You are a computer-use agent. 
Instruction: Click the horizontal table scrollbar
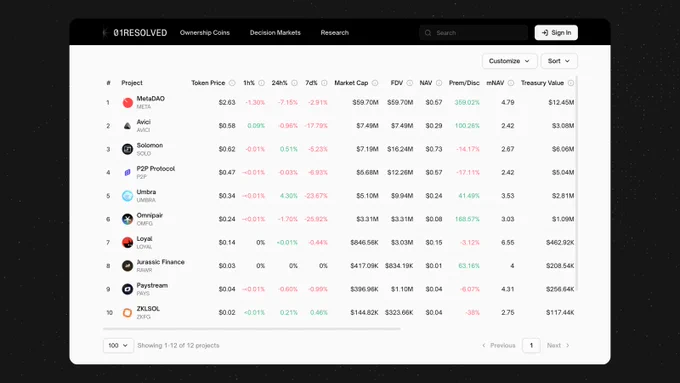[252, 329]
